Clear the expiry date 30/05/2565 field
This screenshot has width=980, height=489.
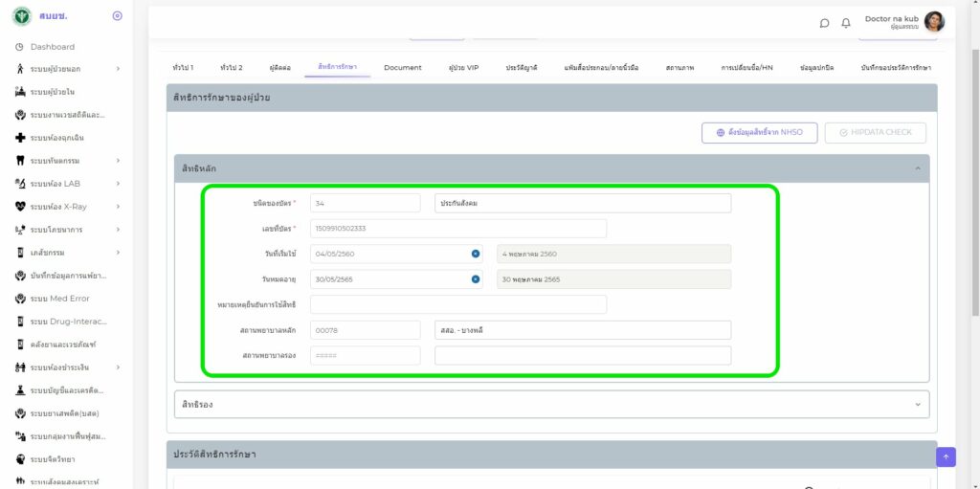476,279
